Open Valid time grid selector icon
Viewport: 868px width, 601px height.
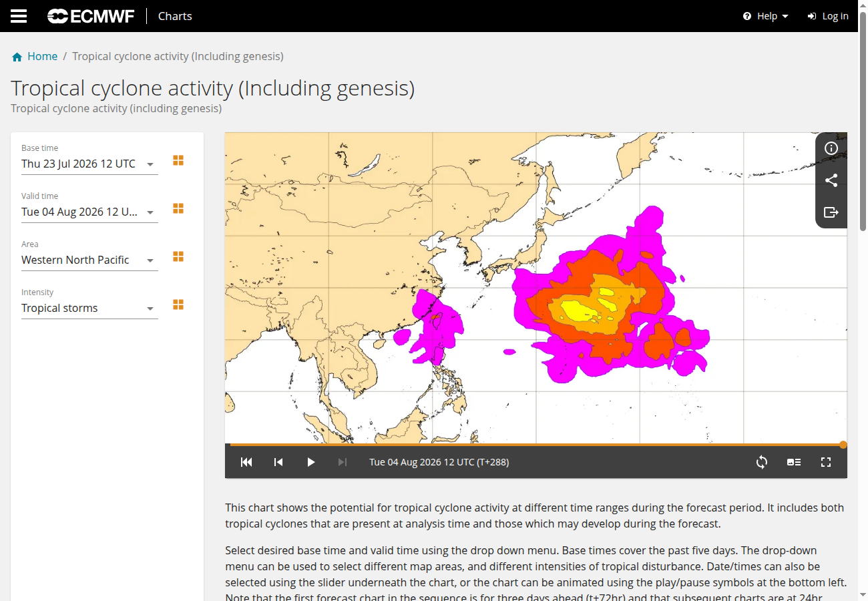click(x=178, y=208)
